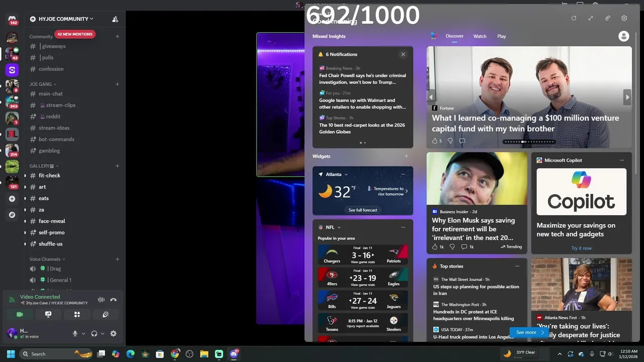Open the Discord soundboard button
This screenshot has height=362, width=644.
[106, 314]
